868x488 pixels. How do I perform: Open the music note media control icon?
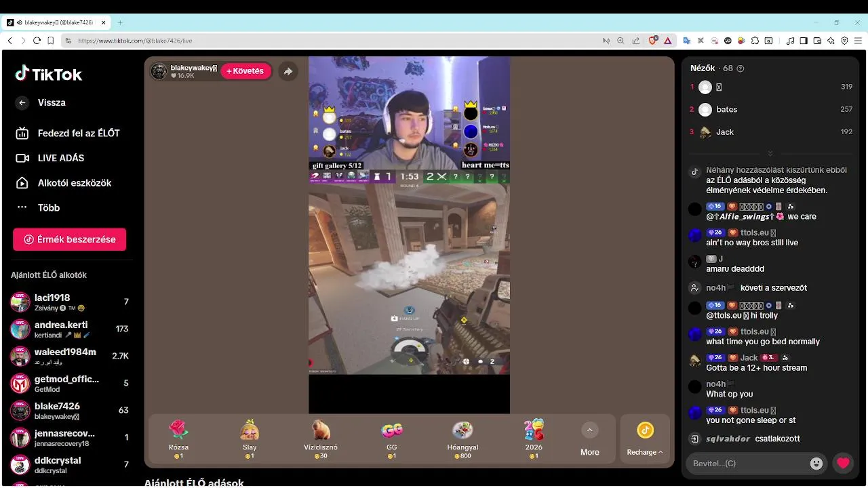click(790, 41)
